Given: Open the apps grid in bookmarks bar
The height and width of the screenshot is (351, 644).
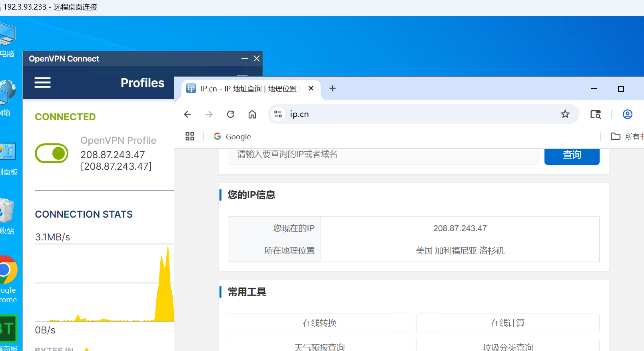Looking at the screenshot, I should tap(190, 137).
